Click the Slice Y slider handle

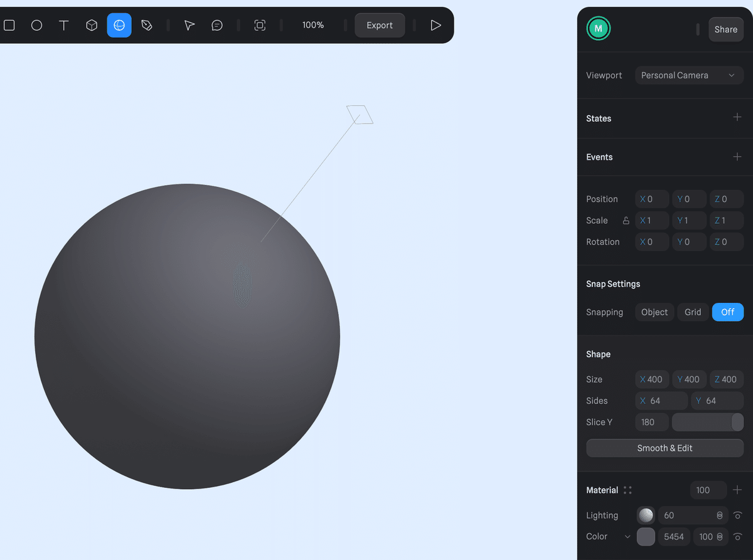pos(737,422)
